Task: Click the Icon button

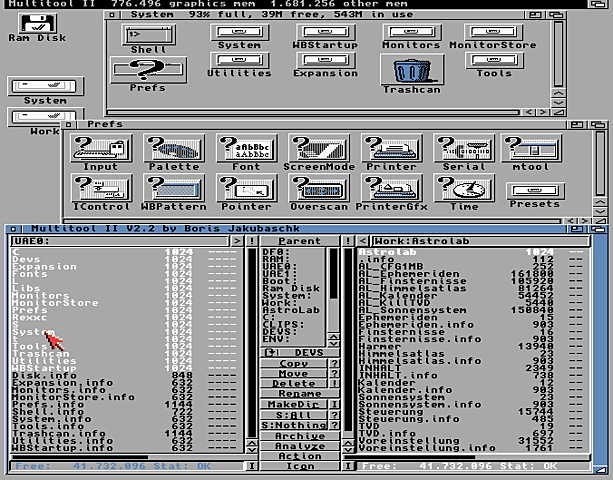Action: click(x=299, y=466)
